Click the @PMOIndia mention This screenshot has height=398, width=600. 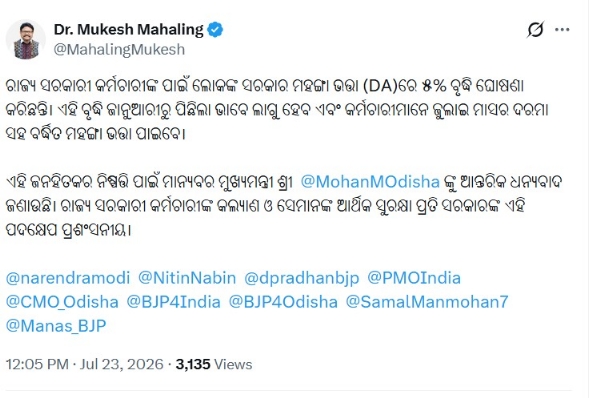click(414, 278)
